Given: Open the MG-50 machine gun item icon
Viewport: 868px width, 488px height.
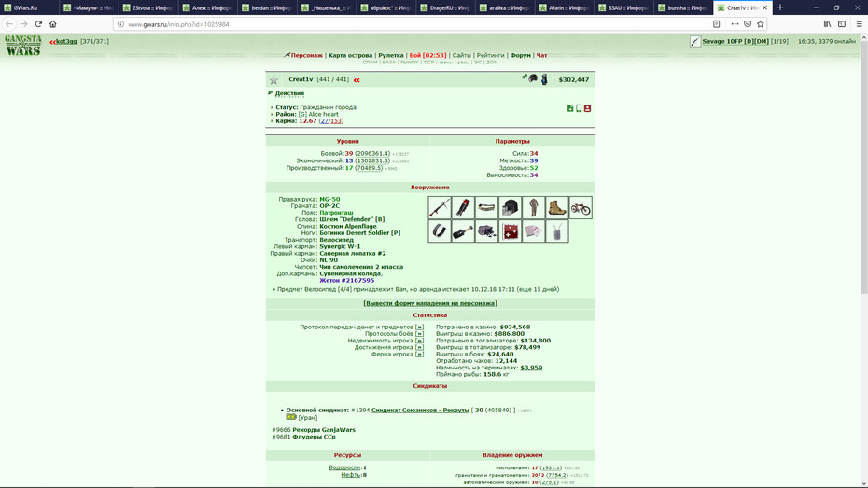Looking at the screenshot, I should click(440, 207).
